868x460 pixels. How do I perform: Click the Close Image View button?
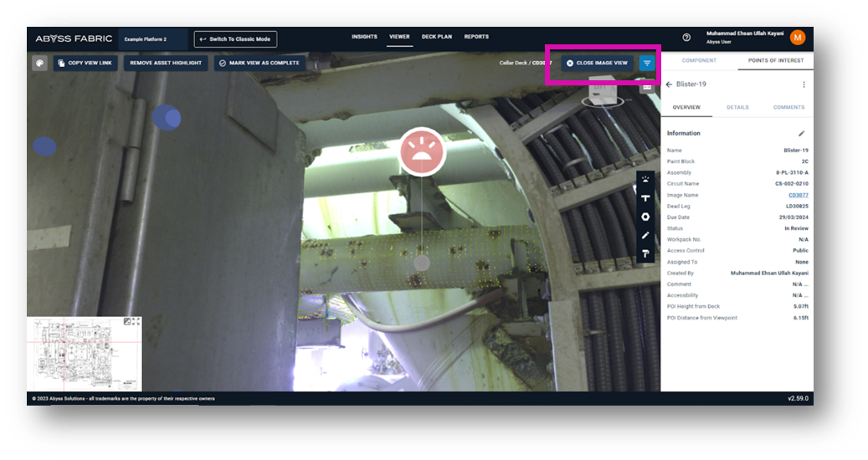[x=597, y=63]
